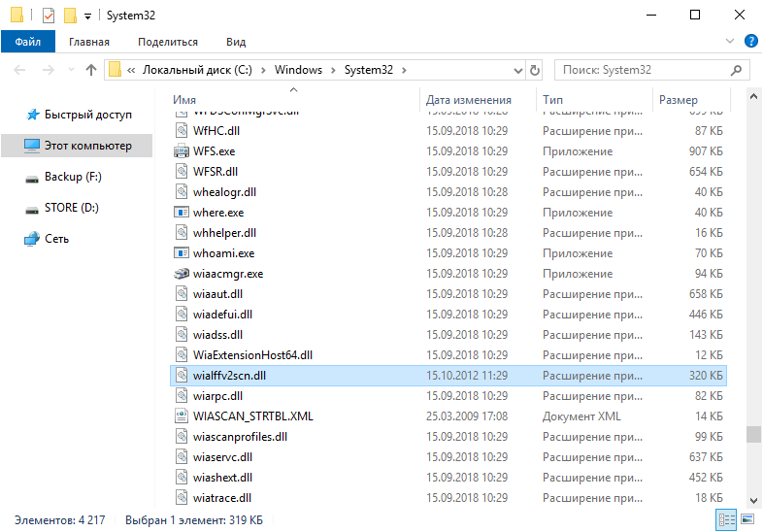The image size is (763, 532).
Task: Click file name wiaservc.dll
Action: (x=222, y=457)
